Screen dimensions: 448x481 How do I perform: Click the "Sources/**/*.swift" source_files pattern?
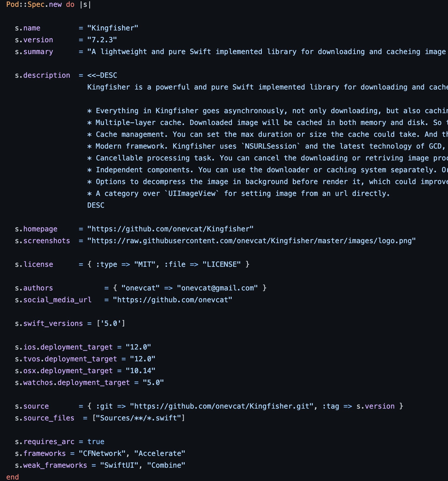tap(139, 418)
